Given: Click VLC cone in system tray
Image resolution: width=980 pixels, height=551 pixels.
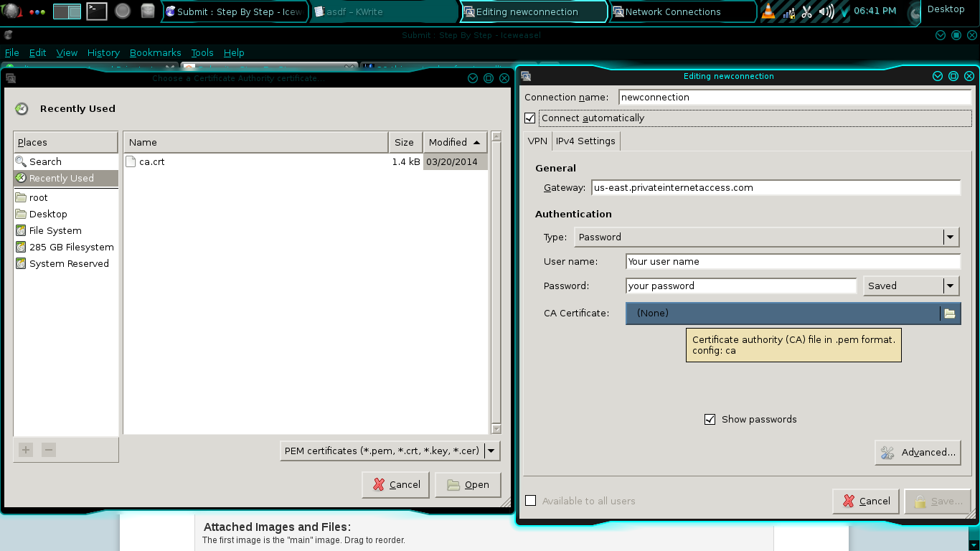Looking at the screenshot, I should (768, 11).
